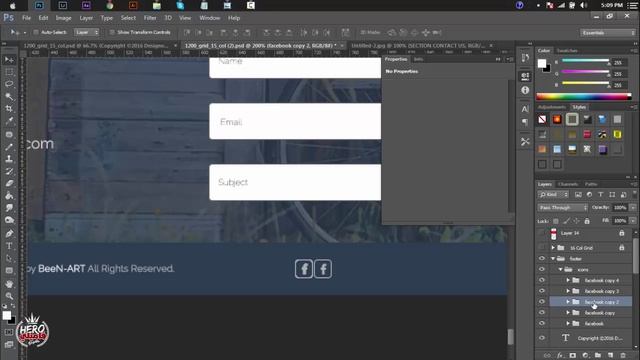
Task: Select the Clone Stamp tool
Action: click(x=9, y=159)
